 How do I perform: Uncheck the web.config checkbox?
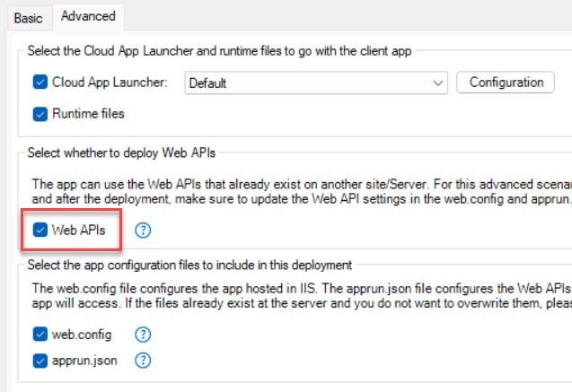(40, 335)
